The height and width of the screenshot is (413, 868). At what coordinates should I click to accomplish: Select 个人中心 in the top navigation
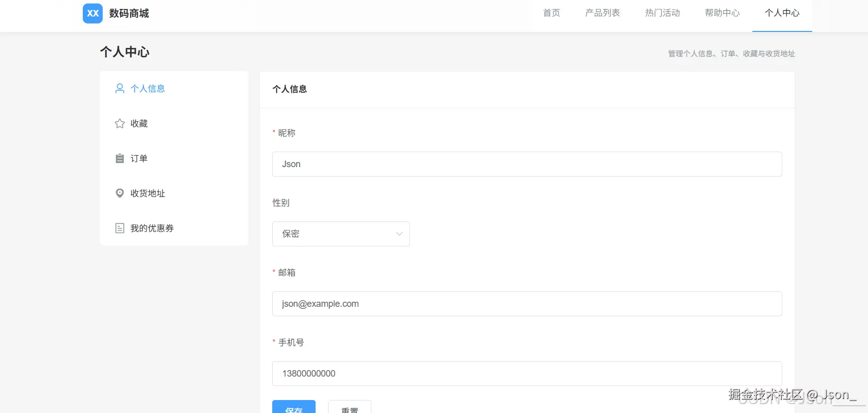tap(782, 13)
